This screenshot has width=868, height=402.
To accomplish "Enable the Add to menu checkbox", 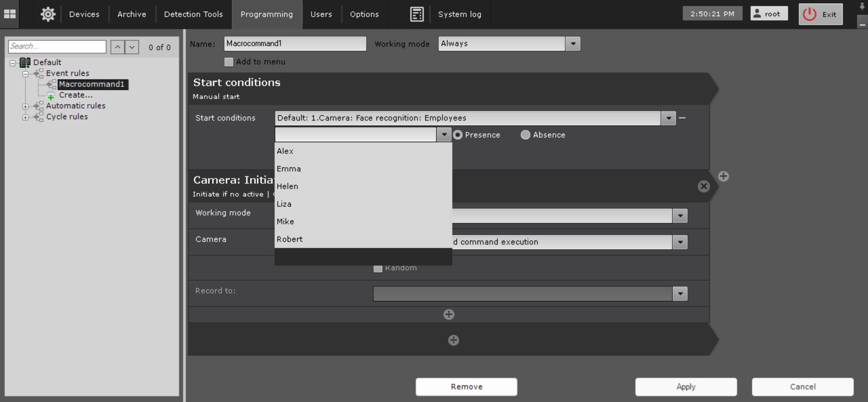I will (229, 62).
